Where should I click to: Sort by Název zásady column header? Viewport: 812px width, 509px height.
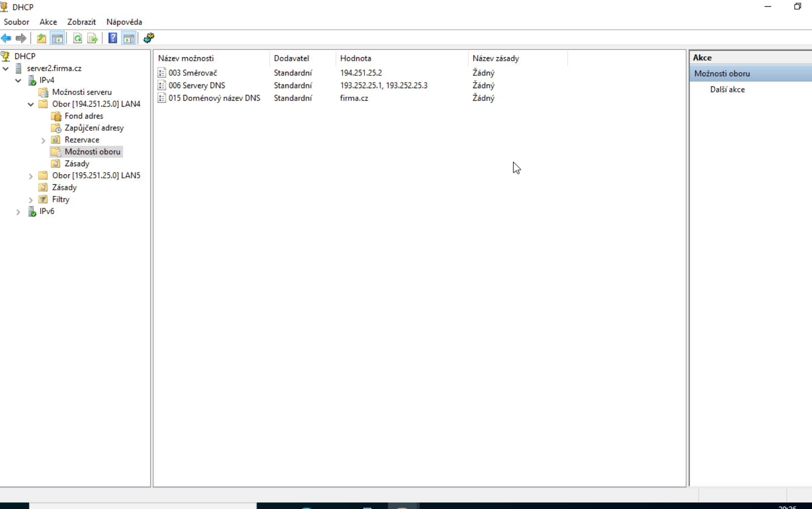tap(518, 58)
